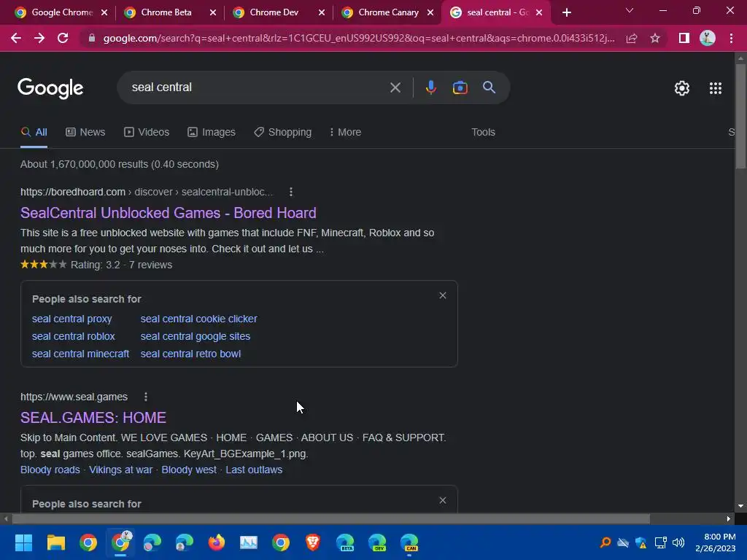This screenshot has height=560, width=747.
Task: Open Google quick settings gear
Action: 682,88
